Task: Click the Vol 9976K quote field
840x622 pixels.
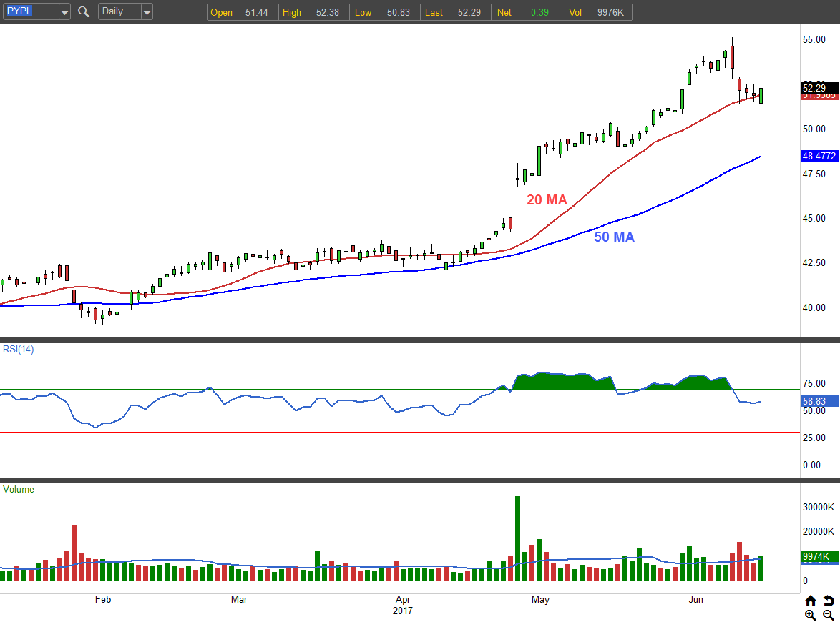Action: pos(597,12)
